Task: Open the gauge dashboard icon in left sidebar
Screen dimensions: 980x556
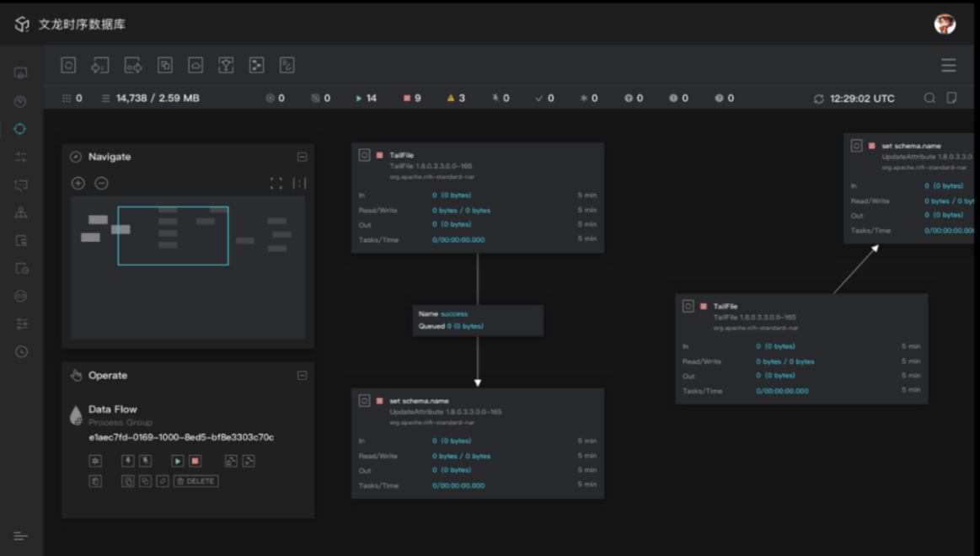Action: point(20,101)
